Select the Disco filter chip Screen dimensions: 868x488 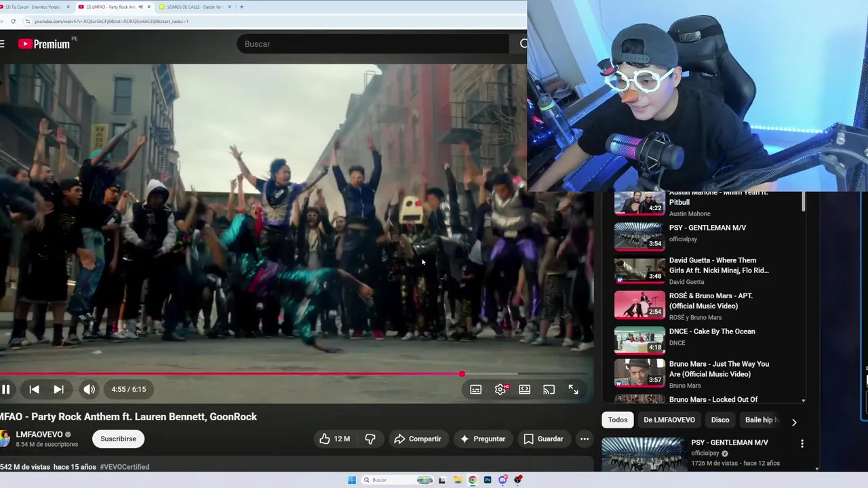pyautogui.click(x=720, y=420)
